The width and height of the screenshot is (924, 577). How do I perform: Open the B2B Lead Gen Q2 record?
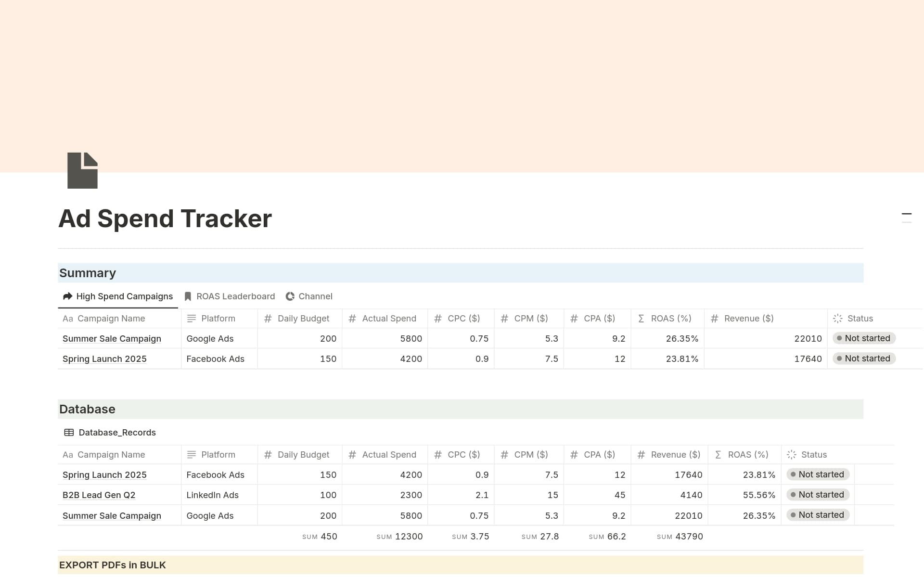[x=99, y=495]
